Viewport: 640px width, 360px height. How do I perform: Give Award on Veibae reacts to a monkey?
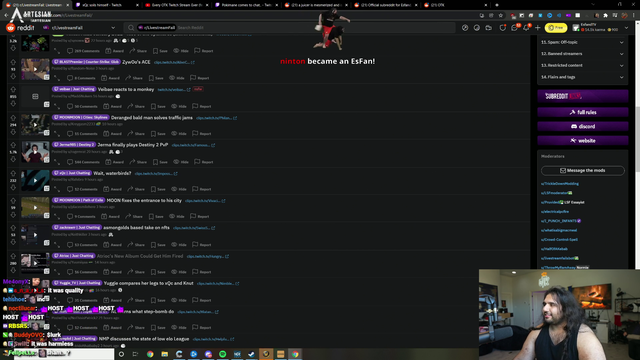coord(112,107)
